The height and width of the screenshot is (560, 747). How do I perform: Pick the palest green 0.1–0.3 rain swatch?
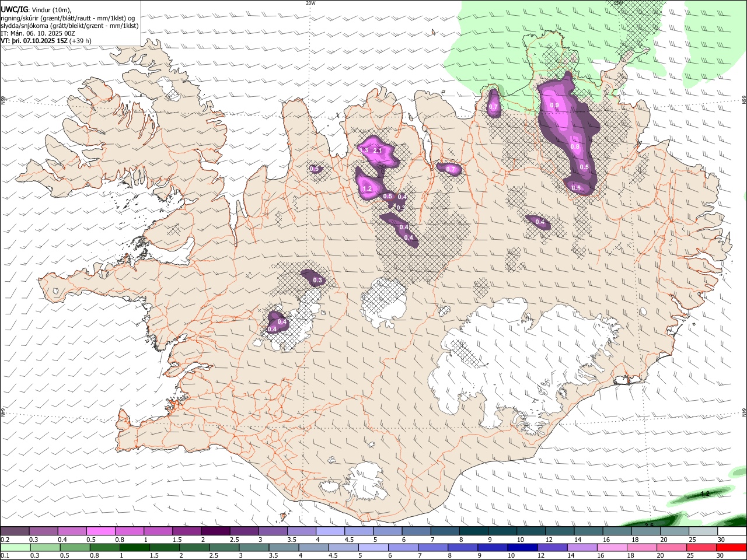tap(15, 547)
